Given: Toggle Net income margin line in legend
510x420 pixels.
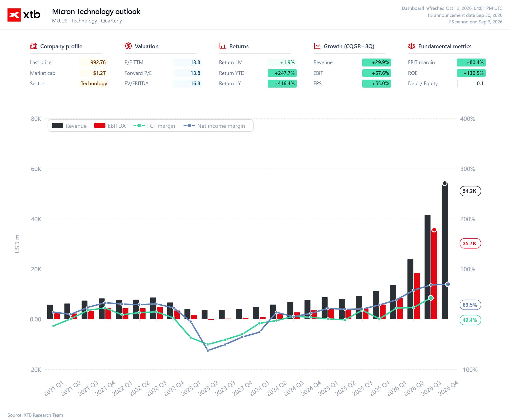Looking at the screenshot, I should (214, 126).
